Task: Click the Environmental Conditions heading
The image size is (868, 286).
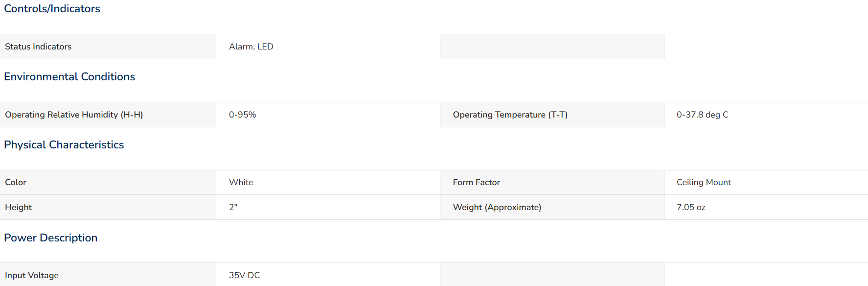Action: (x=69, y=77)
